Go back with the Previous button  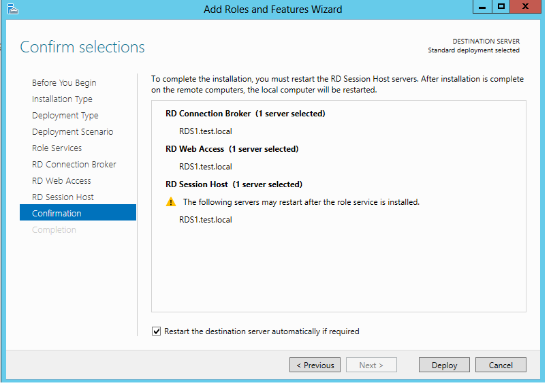[x=315, y=365]
